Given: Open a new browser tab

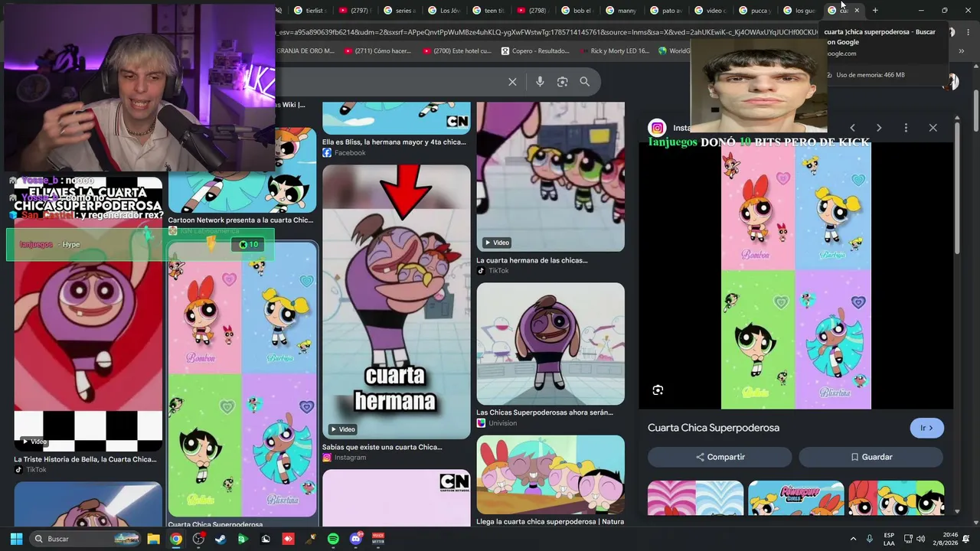Looking at the screenshot, I should coord(875,10).
